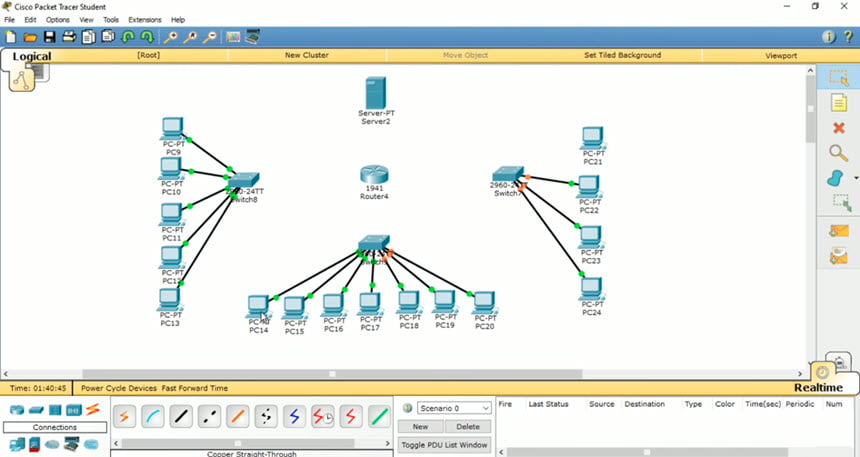Image resolution: width=860 pixels, height=457 pixels.
Task: Click Power Cycle Devices
Action: click(x=119, y=388)
